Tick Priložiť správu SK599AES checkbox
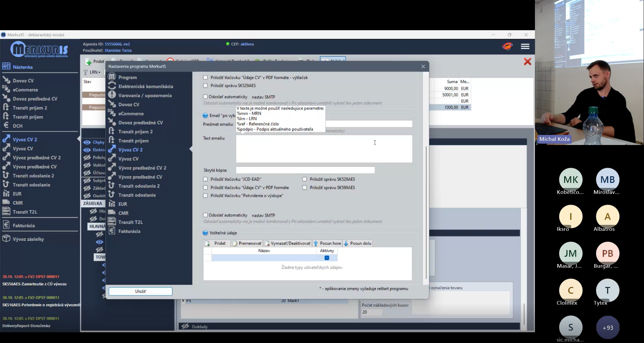The image size is (644, 343). click(x=305, y=188)
